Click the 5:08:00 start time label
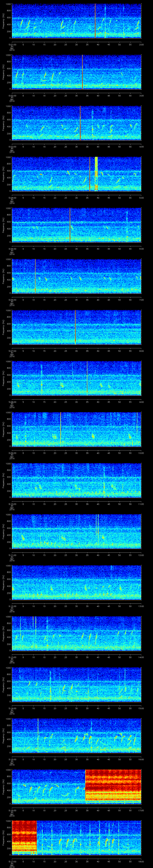 coord(12,402)
